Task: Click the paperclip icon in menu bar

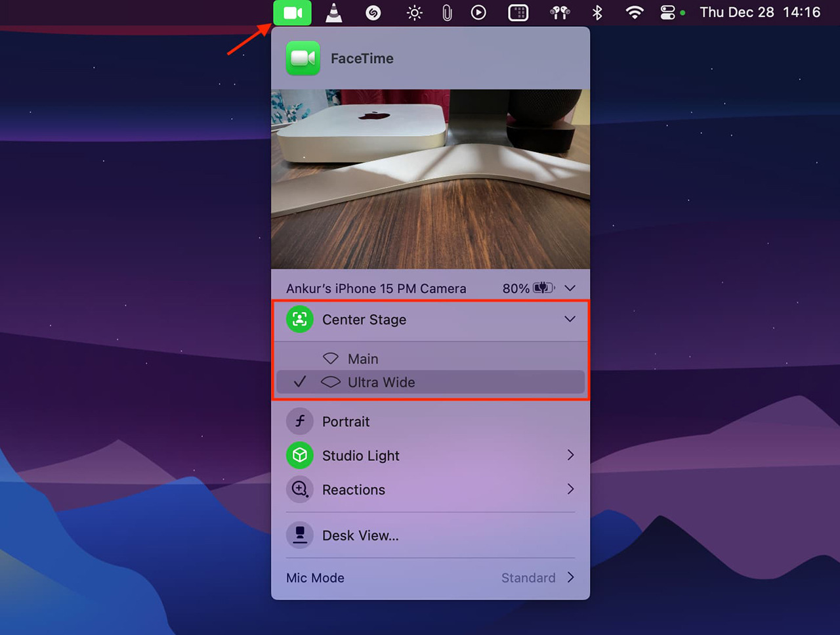Action: (x=447, y=12)
